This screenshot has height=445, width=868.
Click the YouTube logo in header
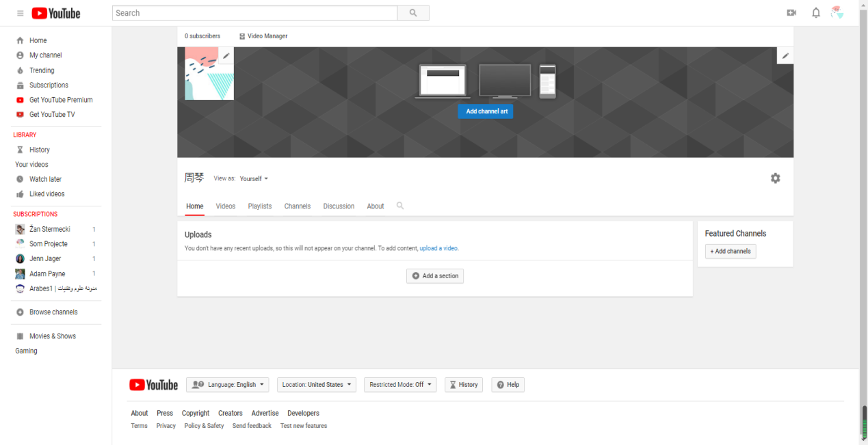point(55,13)
